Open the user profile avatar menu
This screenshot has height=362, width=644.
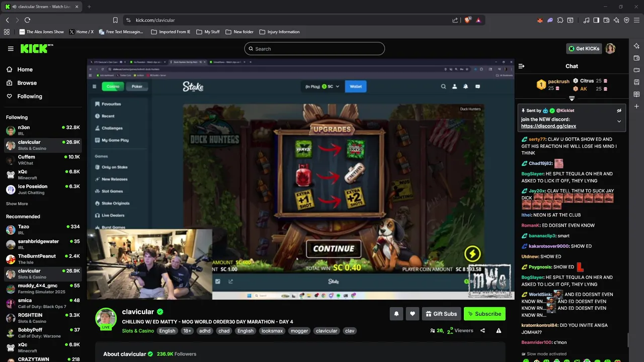(610, 49)
